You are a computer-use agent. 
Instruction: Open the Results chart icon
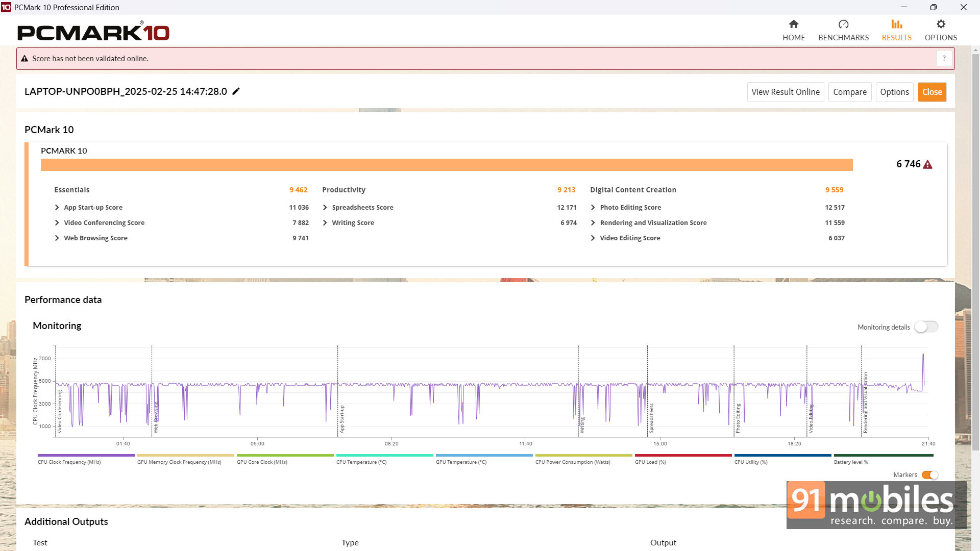(x=897, y=24)
